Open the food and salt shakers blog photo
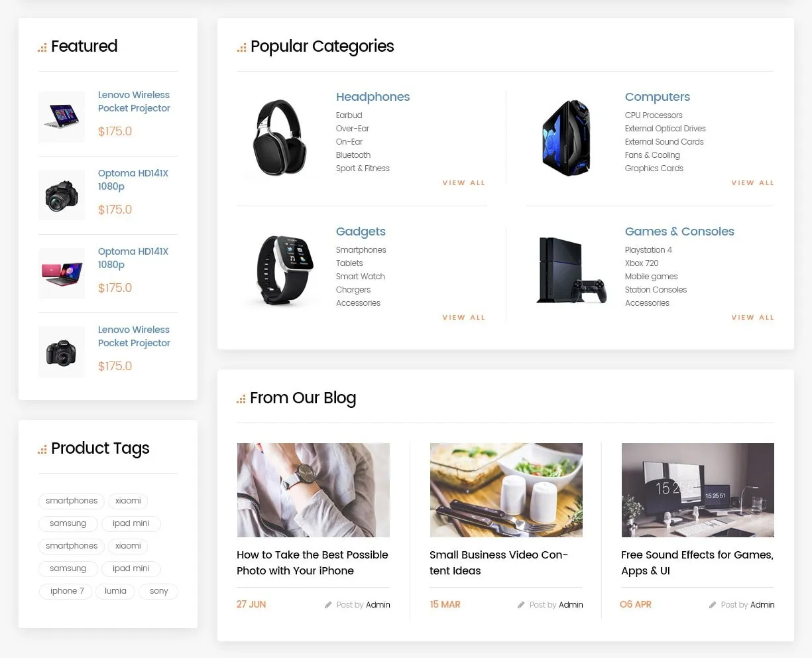Viewport: 812px width, 658px height. pyautogui.click(x=506, y=490)
